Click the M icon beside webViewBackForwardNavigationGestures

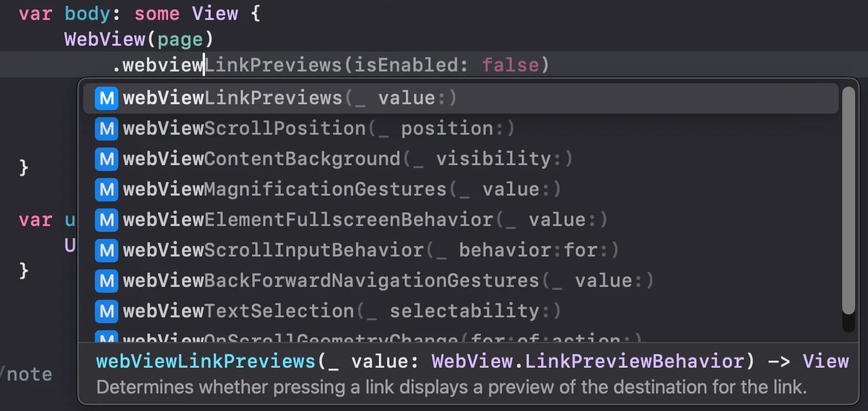click(107, 281)
